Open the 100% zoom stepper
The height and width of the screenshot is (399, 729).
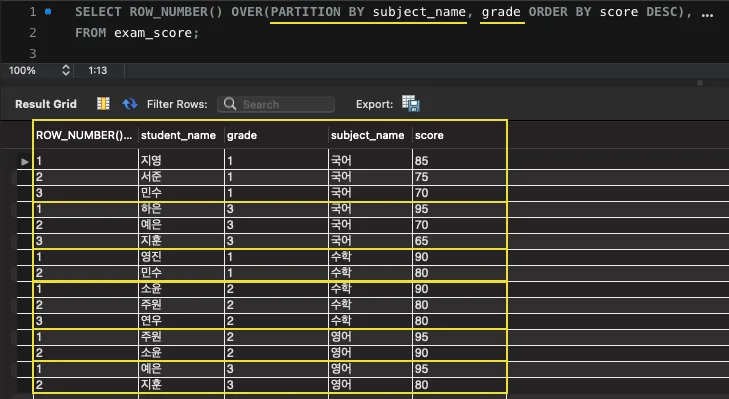click(x=66, y=70)
